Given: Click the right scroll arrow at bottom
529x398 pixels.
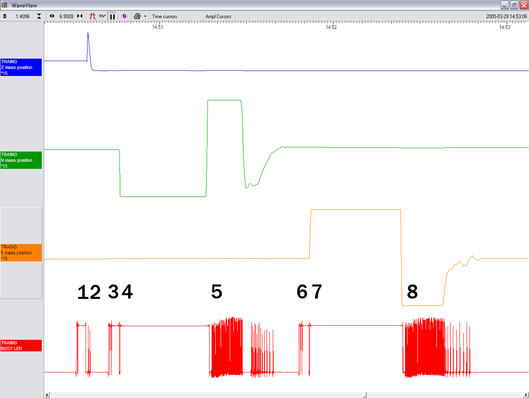Looking at the screenshot, I should click(526, 395).
